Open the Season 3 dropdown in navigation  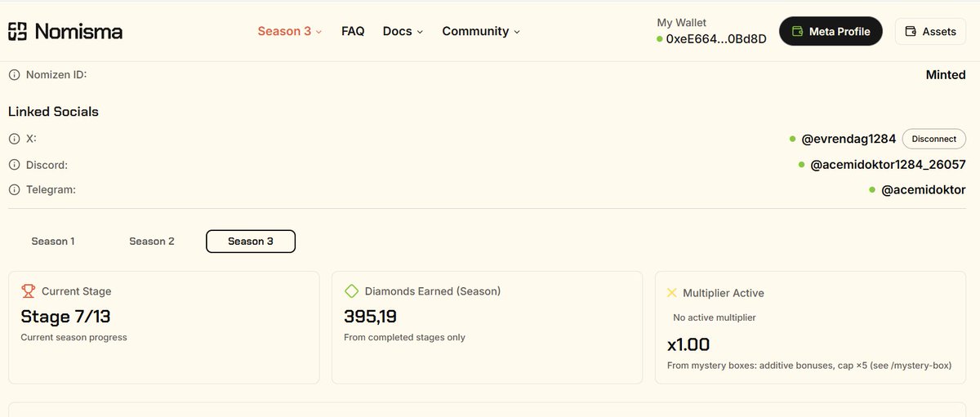point(290,31)
